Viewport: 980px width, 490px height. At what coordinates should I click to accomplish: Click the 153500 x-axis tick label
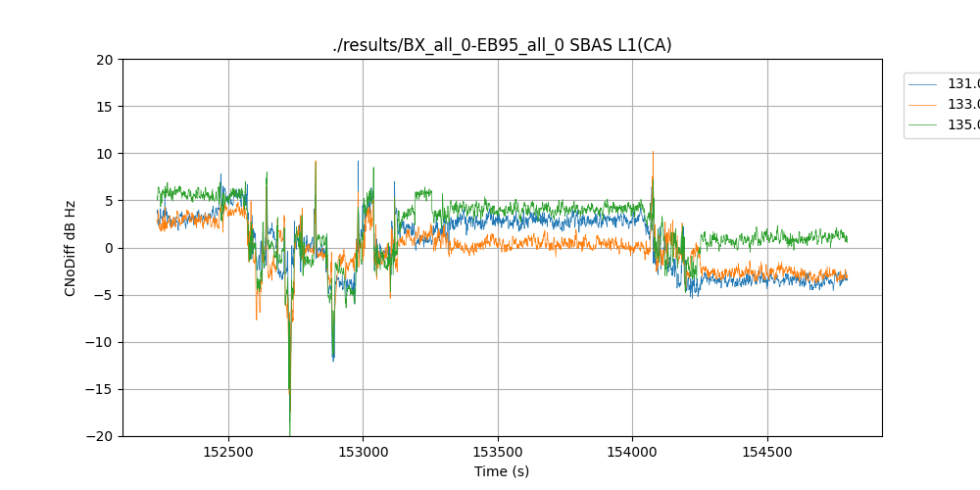tap(498, 453)
